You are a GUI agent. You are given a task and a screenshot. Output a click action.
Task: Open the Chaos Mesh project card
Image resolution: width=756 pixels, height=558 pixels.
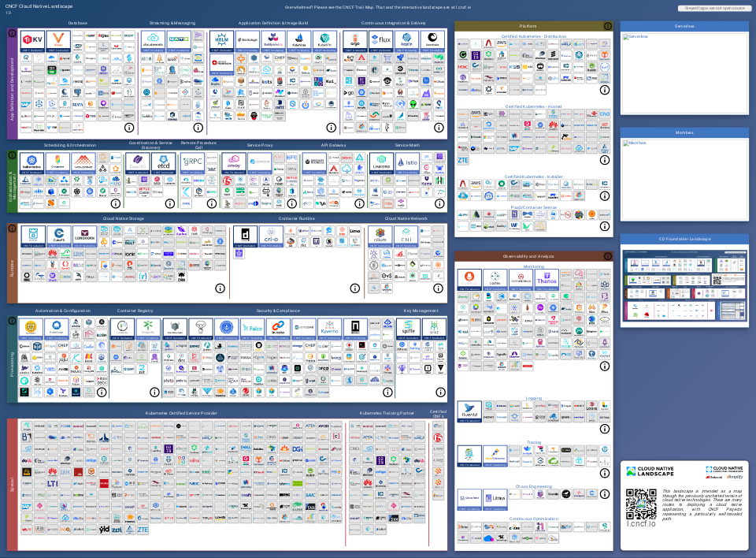pyautogui.click(x=469, y=500)
